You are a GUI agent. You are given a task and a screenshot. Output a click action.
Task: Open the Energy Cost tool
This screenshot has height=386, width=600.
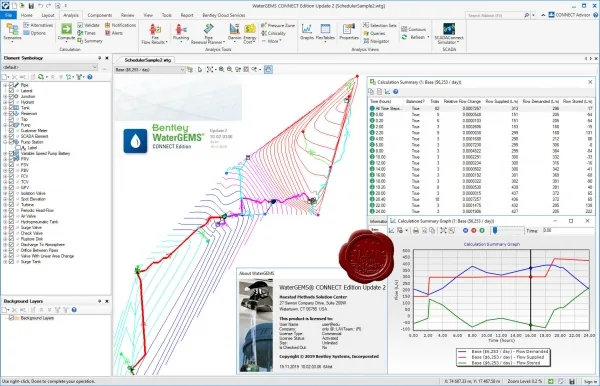coord(250,34)
